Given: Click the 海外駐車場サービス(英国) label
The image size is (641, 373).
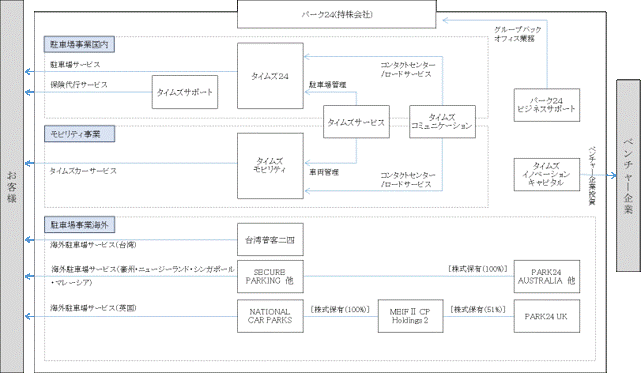Looking at the screenshot, I should [93, 308].
